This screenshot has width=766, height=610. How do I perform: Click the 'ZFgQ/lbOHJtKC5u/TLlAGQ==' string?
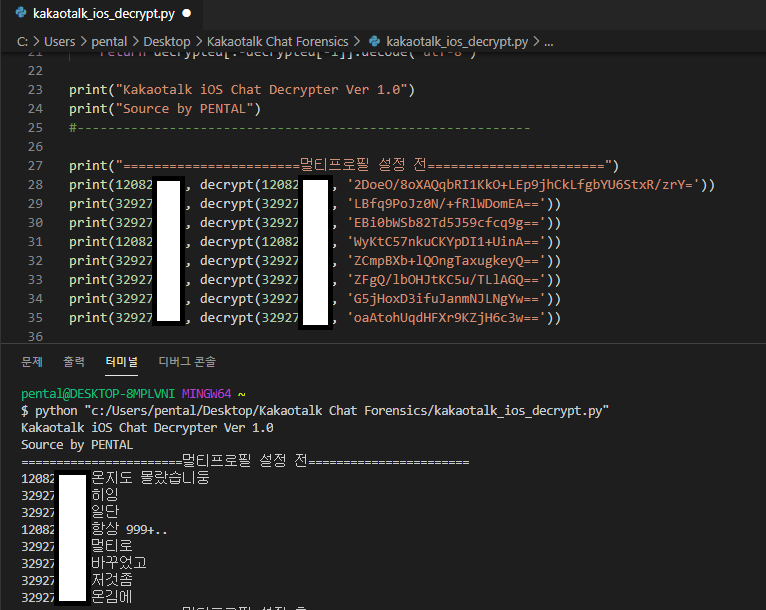pos(446,280)
